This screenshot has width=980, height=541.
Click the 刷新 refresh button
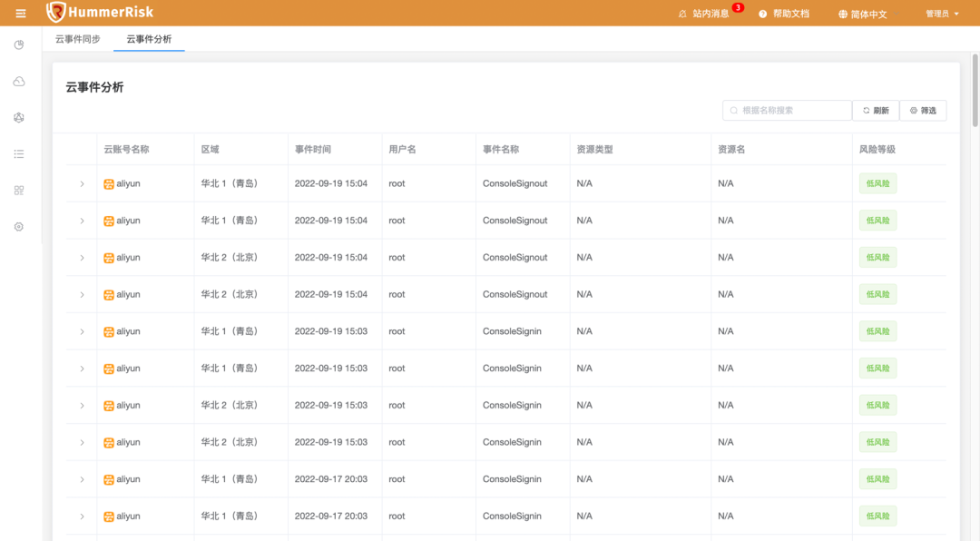click(876, 111)
